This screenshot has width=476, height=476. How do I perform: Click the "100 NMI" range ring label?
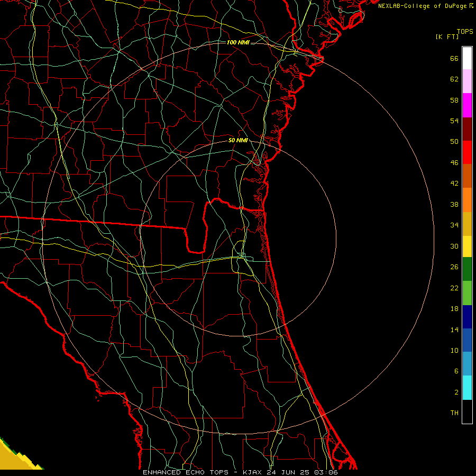(x=238, y=42)
